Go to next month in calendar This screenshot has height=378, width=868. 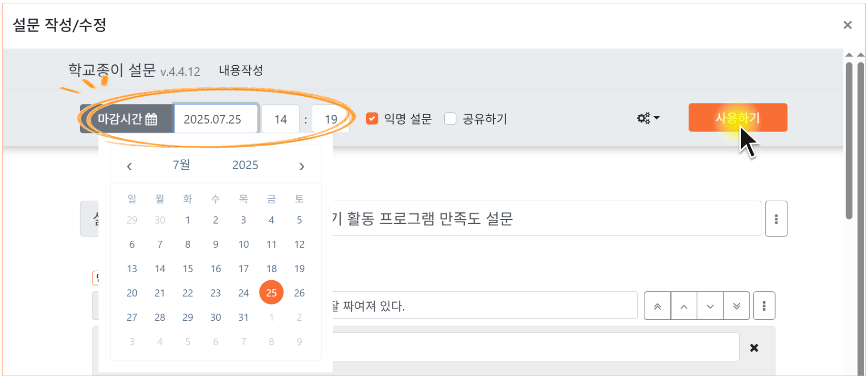pos(302,166)
